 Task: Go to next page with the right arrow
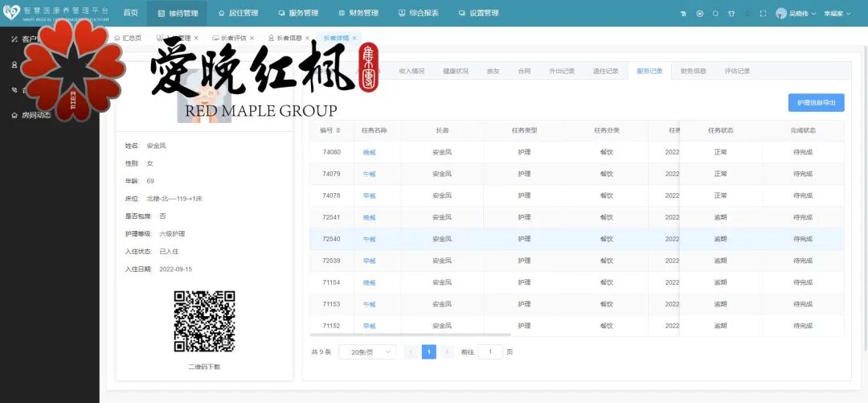[x=448, y=352]
